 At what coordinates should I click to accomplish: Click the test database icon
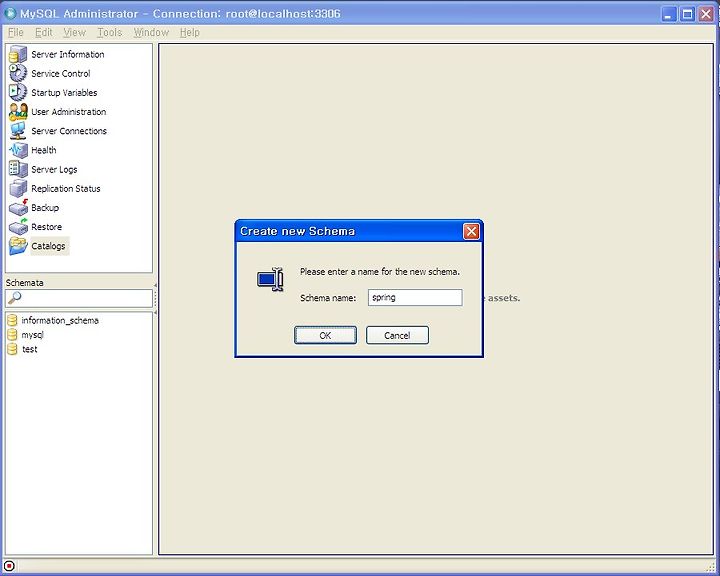12,349
